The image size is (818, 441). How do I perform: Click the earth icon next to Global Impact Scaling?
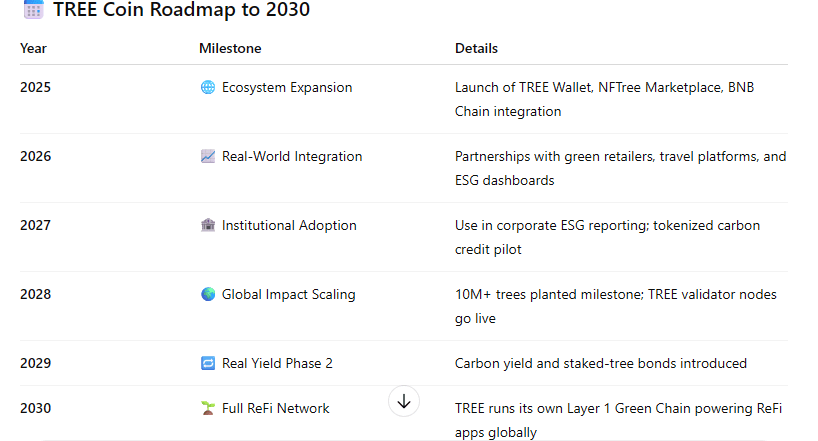[208, 295]
